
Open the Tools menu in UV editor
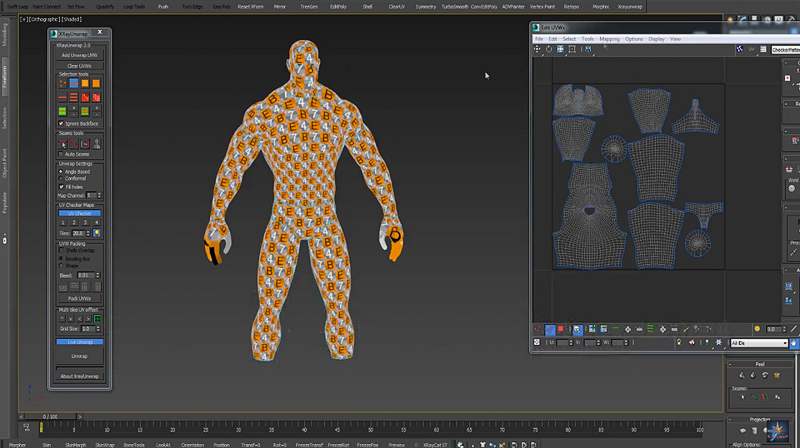coord(587,39)
